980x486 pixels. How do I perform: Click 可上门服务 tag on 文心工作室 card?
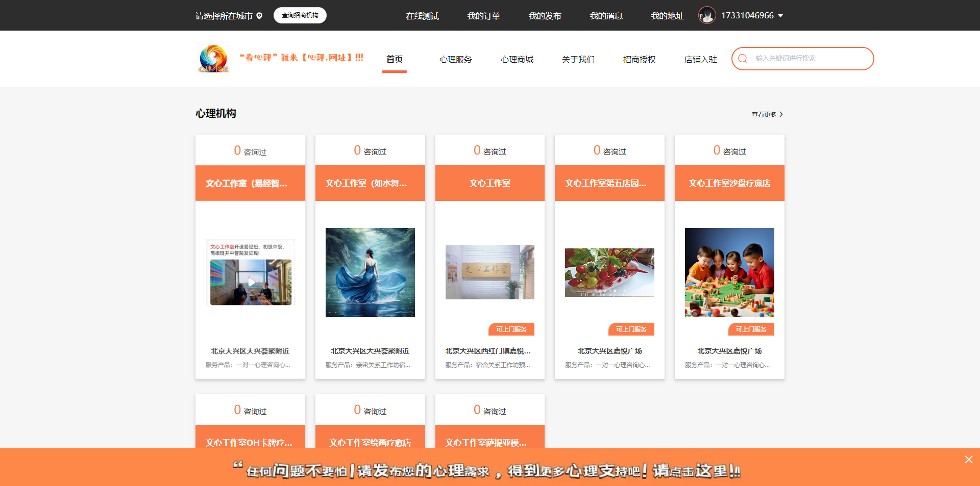[511, 329]
